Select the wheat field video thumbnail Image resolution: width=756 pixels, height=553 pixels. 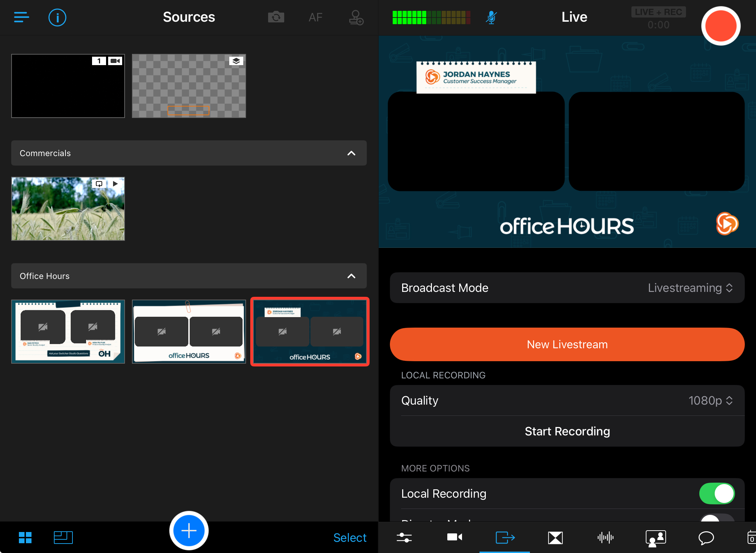[x=68, y=209]
